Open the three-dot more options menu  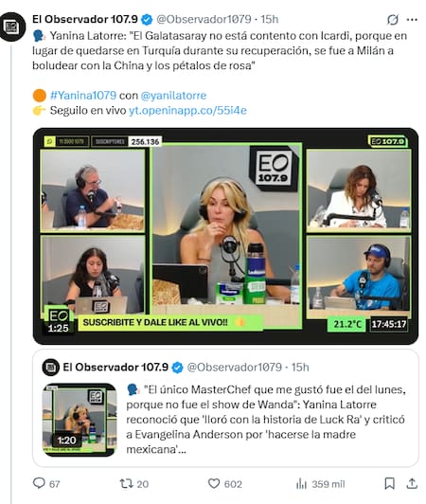pos(412,20)
